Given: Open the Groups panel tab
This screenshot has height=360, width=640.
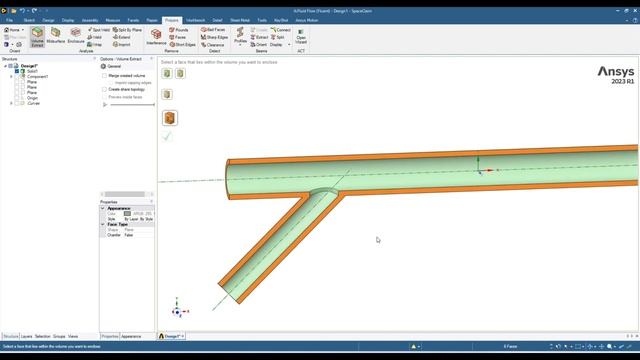Looking at the screenshot, I should [59, 336].
